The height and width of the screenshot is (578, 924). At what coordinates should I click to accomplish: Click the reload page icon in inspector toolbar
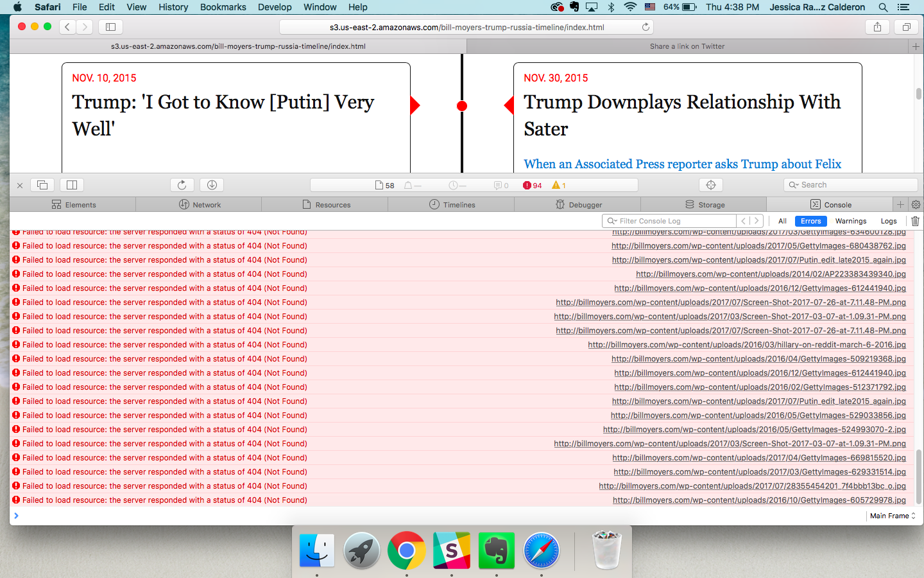point(182,185)
